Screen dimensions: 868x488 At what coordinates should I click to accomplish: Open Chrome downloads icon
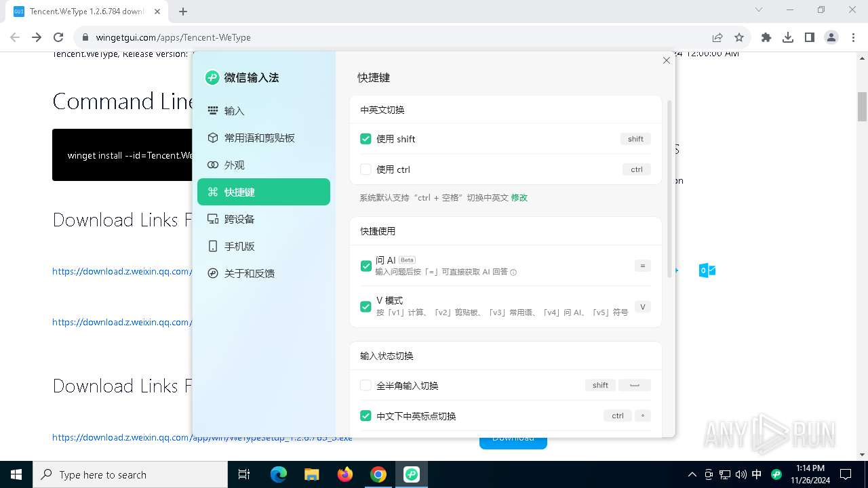[788, 37]
